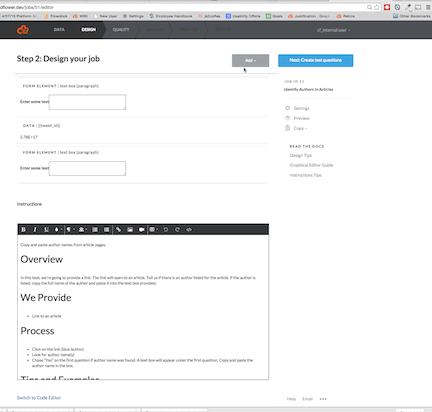432x412 pixels.
Task: Open Switch to Code Editor link
Action: 39,398
